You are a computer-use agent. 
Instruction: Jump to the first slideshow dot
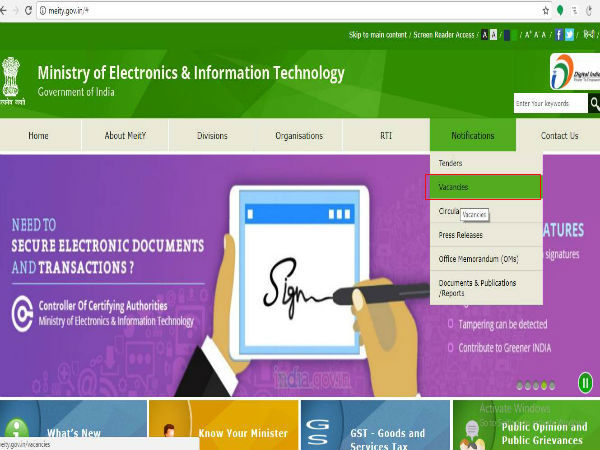tap(519, 386)
